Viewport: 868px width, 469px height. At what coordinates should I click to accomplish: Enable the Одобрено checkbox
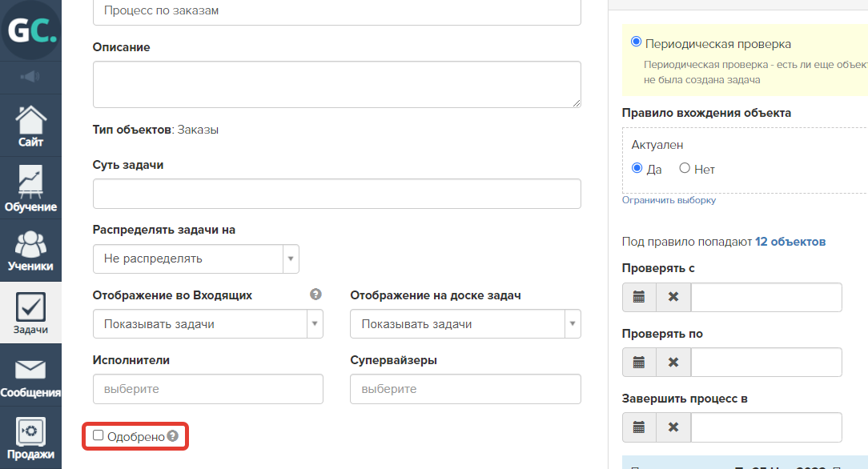pos(98,435)
